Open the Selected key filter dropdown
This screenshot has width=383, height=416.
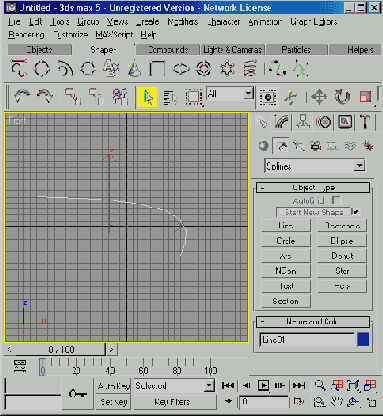click(174, 386)
